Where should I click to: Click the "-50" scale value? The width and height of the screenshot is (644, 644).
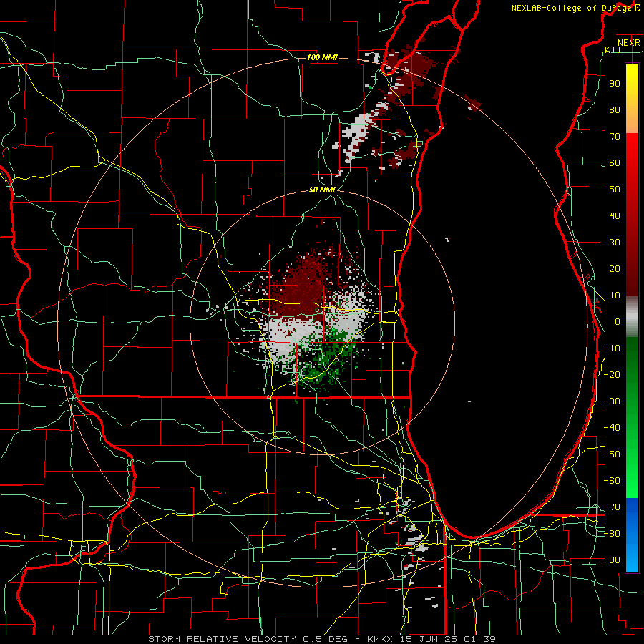coord(612,454)
